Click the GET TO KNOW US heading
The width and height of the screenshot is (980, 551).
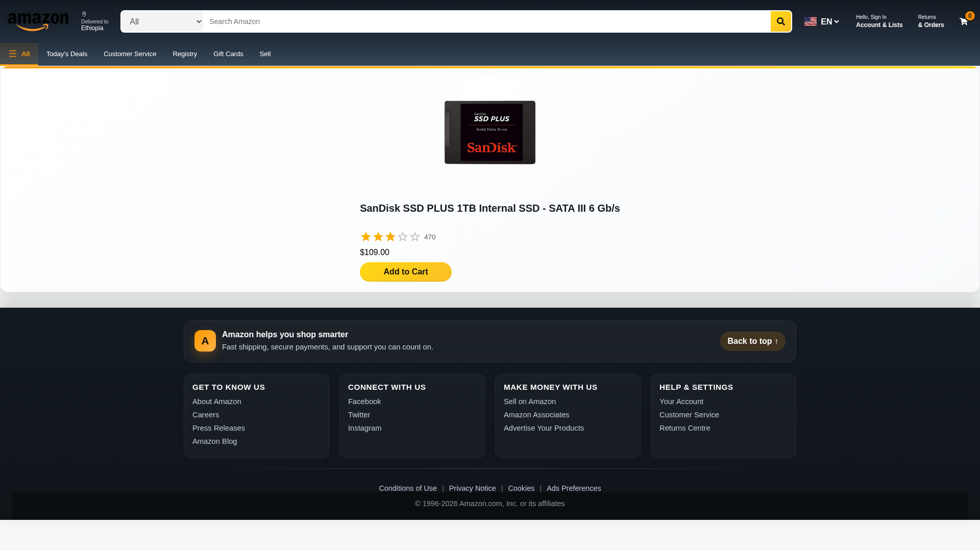click(229, 387)
